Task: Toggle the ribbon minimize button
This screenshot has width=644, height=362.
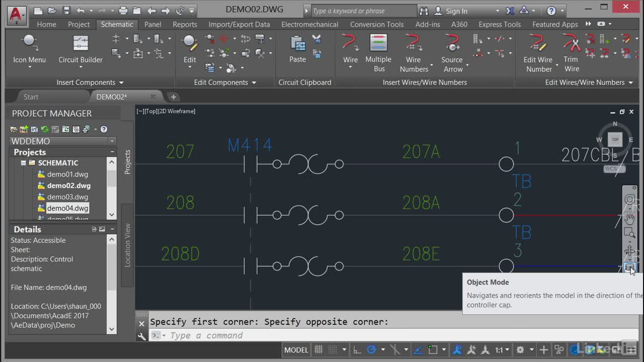Action: pos(601,24)
